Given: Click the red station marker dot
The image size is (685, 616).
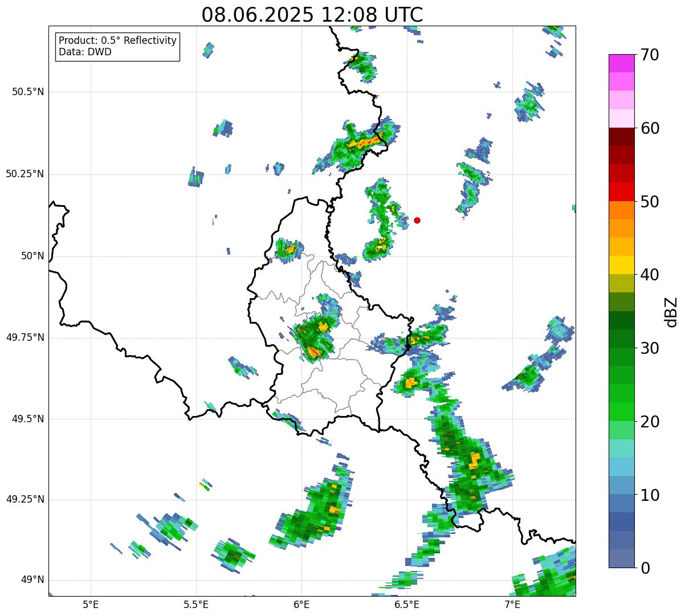Looking at the screenshot, I should pyautogui.click(x=417, y=220).
